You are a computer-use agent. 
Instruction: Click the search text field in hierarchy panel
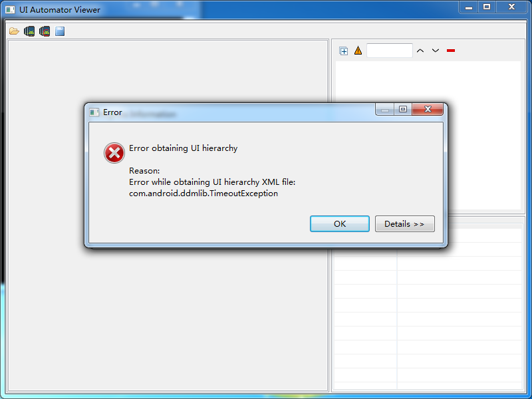pyautogui.click(x=390, y=51)
